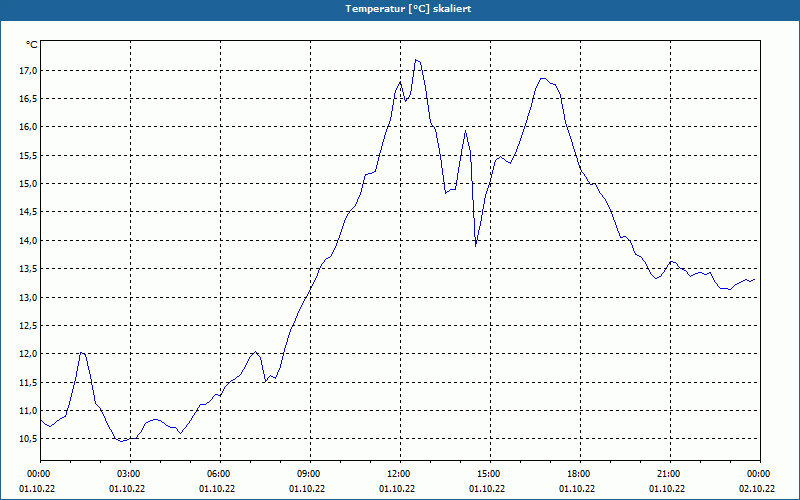Screen dimensions: 800x500
Task: Click the 00:00 time label above 01.10.22
Action: [x=38, y=474]
